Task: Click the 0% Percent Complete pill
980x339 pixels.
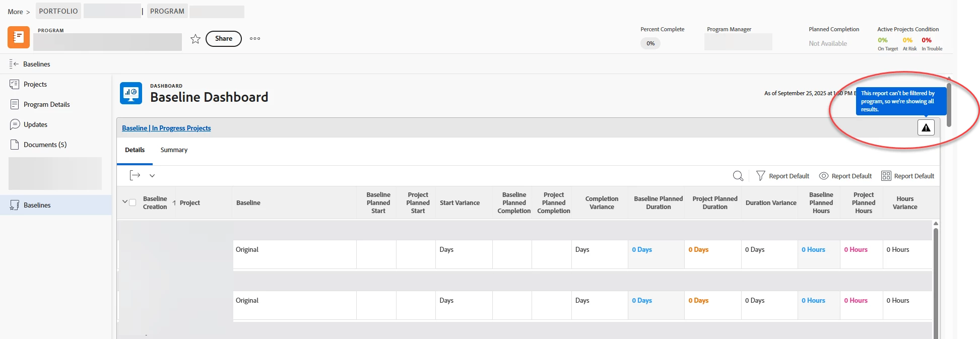Action: [x=650, y=43]
